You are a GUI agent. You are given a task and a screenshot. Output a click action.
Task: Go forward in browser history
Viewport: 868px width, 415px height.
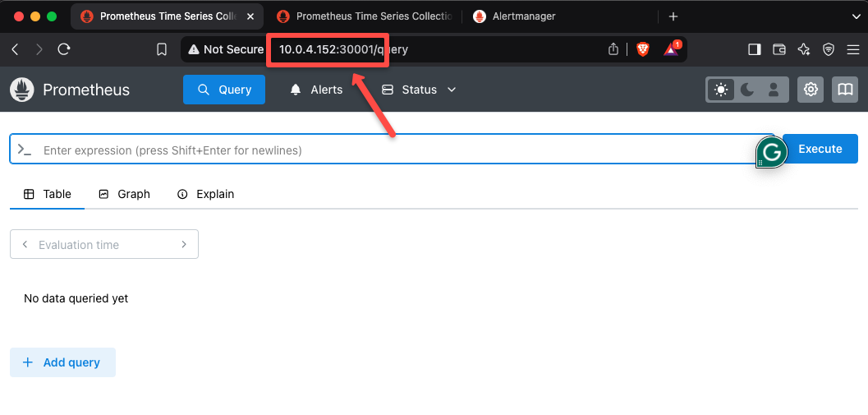pos(39,50)
